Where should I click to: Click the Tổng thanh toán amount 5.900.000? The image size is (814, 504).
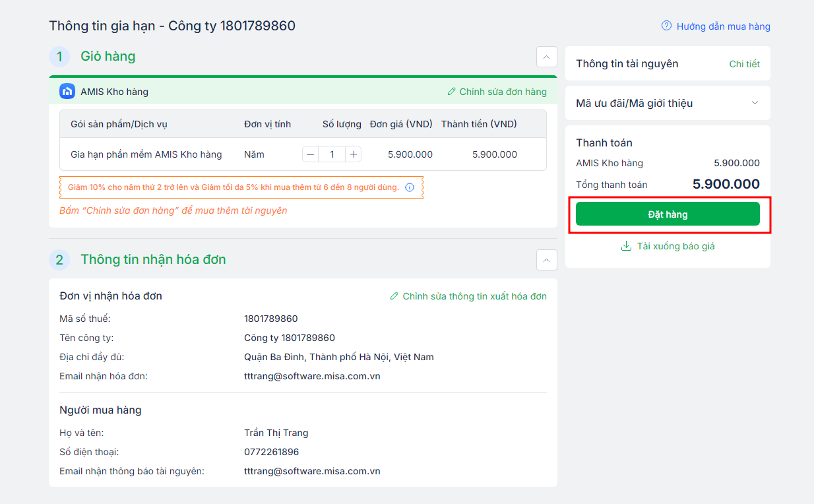point(726,185)
